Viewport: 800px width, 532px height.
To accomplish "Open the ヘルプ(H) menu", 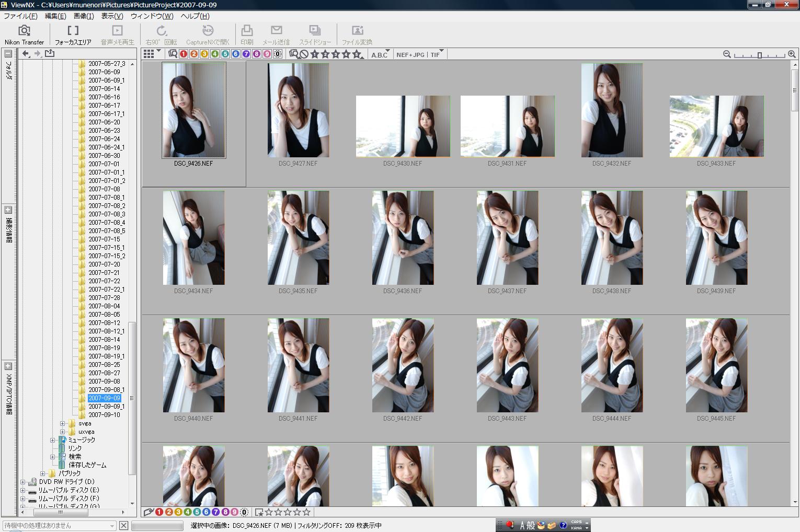I will 195,16.
